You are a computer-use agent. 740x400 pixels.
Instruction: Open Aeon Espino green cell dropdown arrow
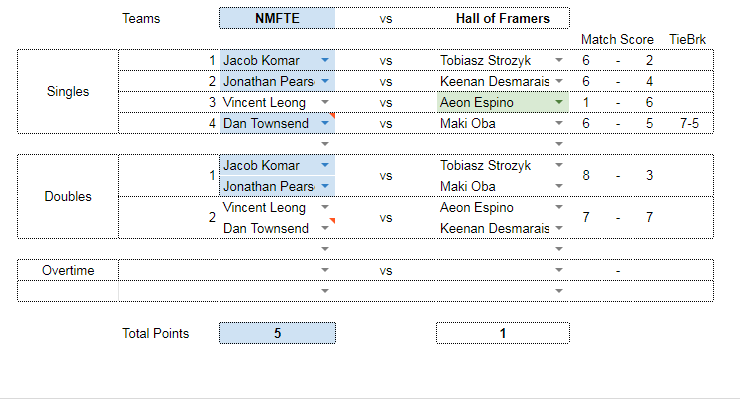click(x=559, y=102)
